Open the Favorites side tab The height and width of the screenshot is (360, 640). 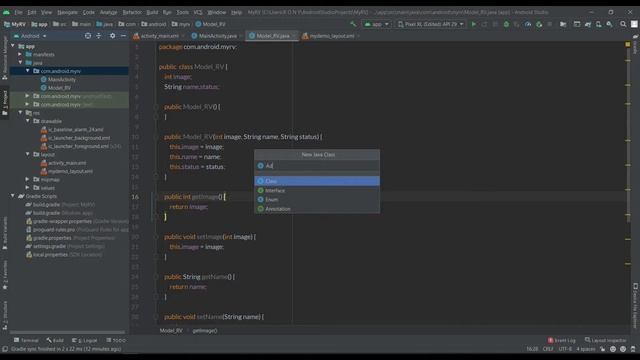pyautogui.click(x=5, y=275)
